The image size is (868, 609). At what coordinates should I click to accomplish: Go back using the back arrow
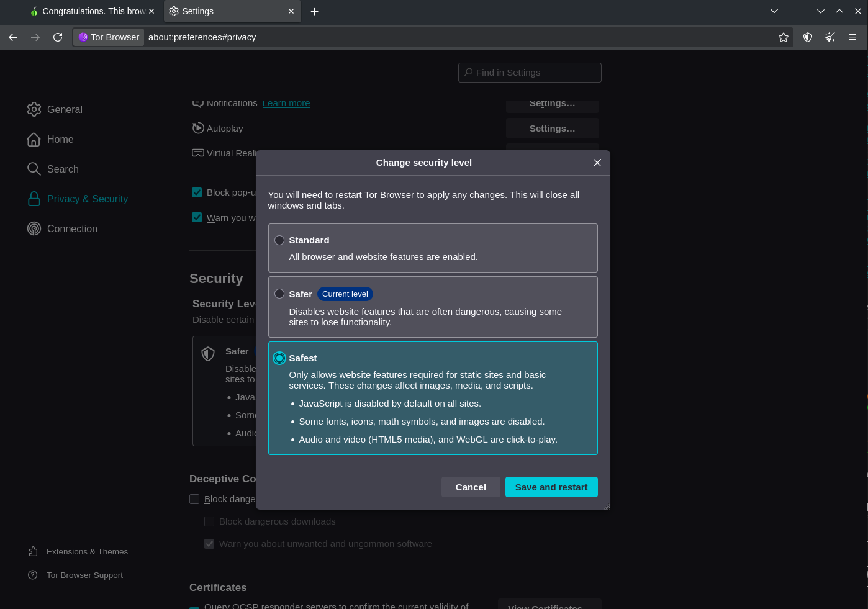(x=13, y=37)
